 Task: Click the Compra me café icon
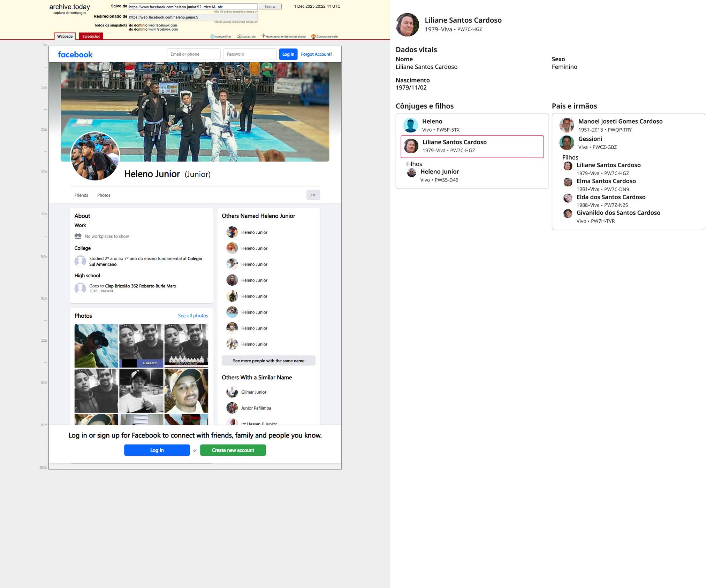click(x=313, y=37)
